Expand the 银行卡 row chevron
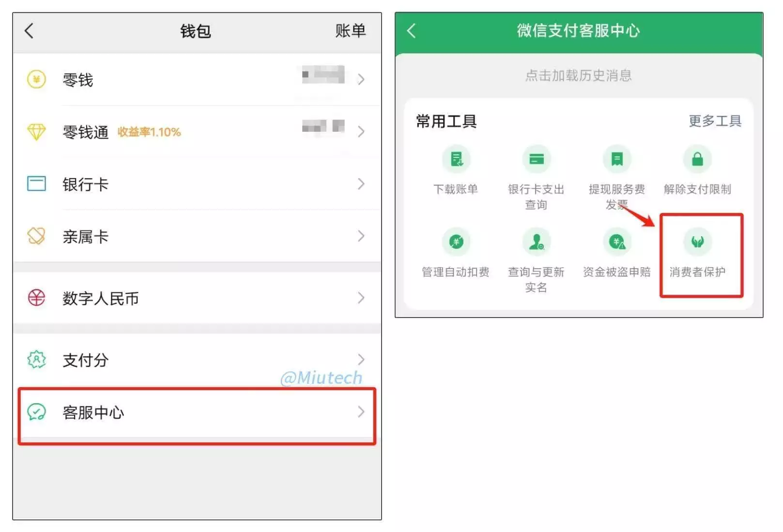The height and width of the screenshot is (532, 783). [361, 184]
